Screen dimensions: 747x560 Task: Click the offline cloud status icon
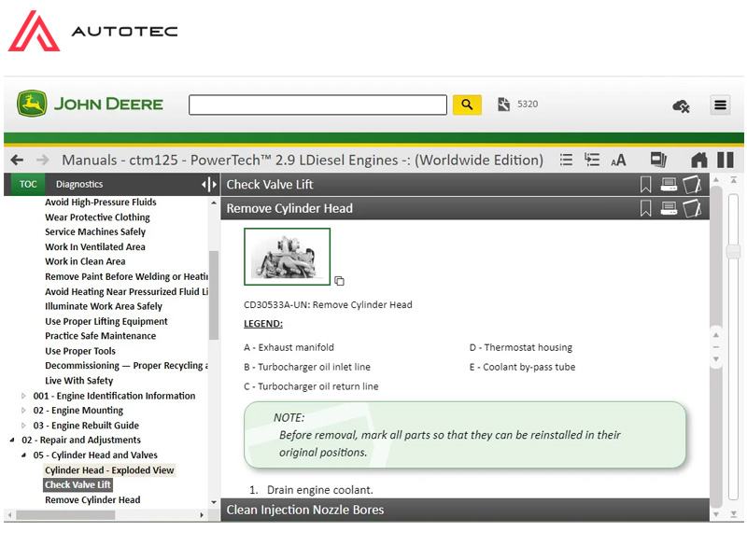[x=681, y=105]
